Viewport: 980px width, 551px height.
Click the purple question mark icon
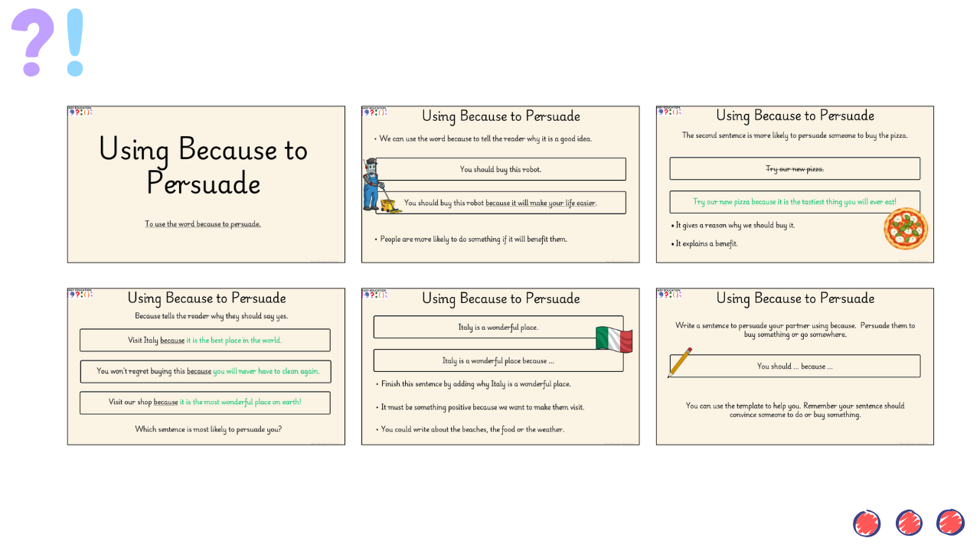(x=32, y=41)
